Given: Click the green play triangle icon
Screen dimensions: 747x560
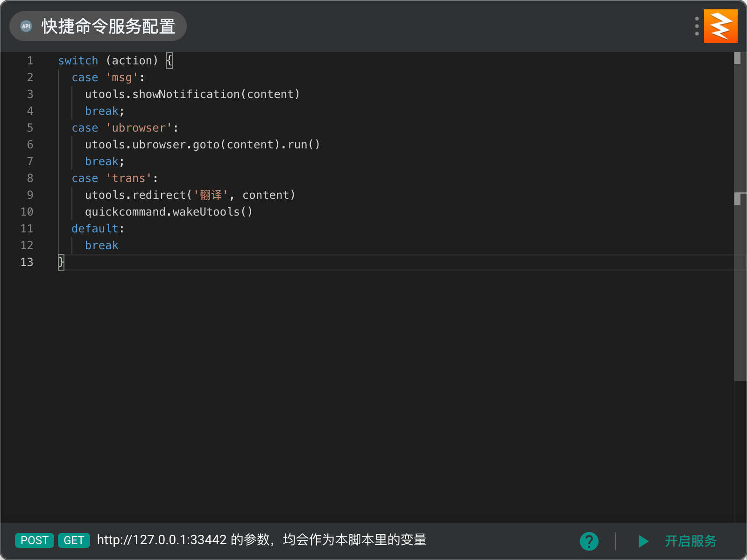Looking at the screenshot, I should pos(643,541).
